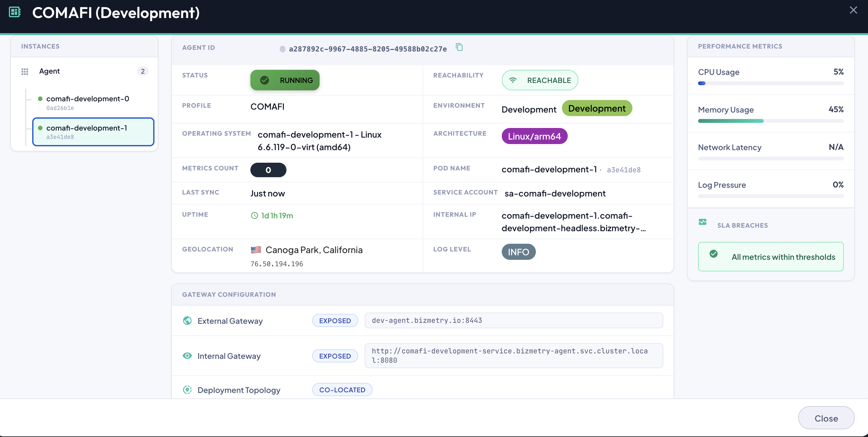This screenshot has width=868, height=437.
Task: Click Internal Gateway EXPOSED badge
Action: pyautogui.click(x=335, y=356)
